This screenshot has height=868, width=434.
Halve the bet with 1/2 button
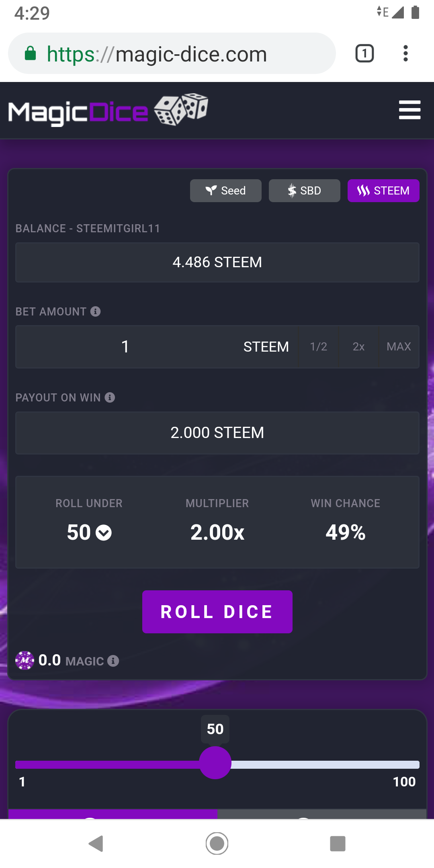coord(318,347)
